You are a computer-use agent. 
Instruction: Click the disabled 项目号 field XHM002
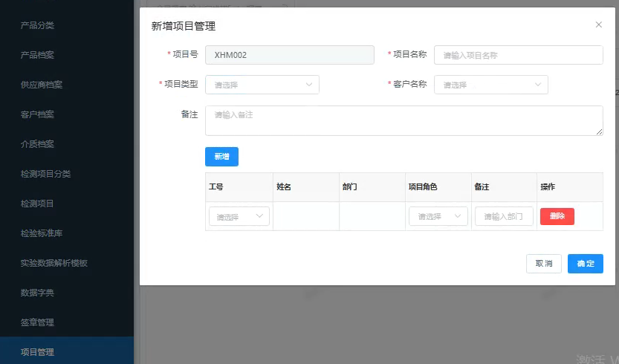point(290,55)
